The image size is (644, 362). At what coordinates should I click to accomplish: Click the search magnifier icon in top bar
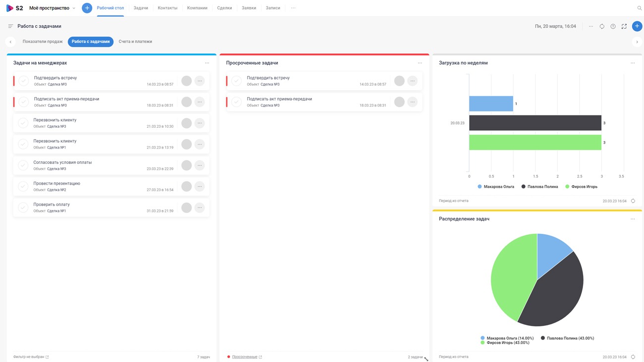pos(639,8)
